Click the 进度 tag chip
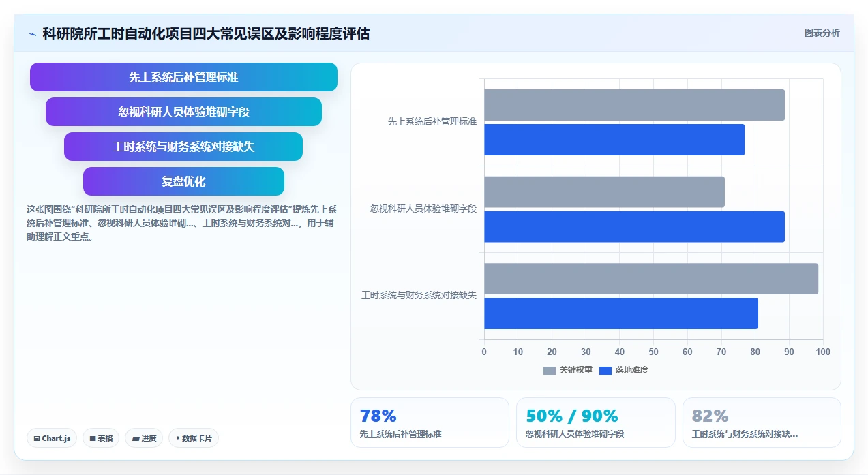The image size is (868, 475). [144, 438]
